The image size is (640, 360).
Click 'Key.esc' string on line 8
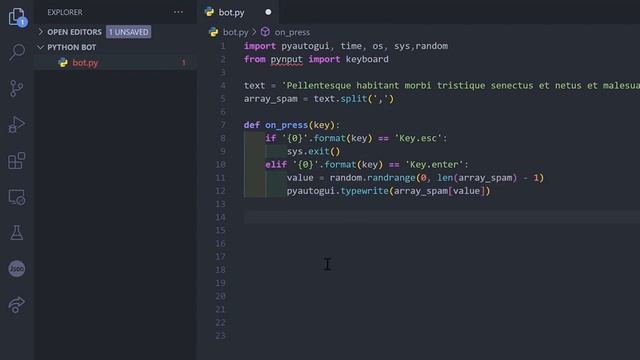[418, 138]
